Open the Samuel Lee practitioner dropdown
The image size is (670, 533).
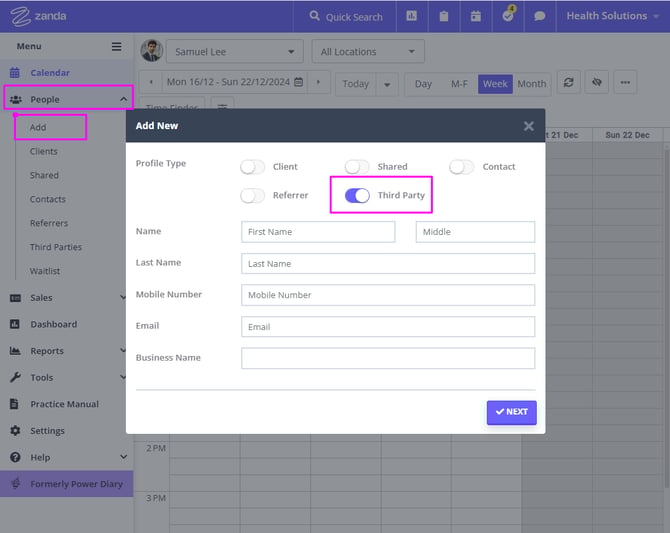click(234, 52)
